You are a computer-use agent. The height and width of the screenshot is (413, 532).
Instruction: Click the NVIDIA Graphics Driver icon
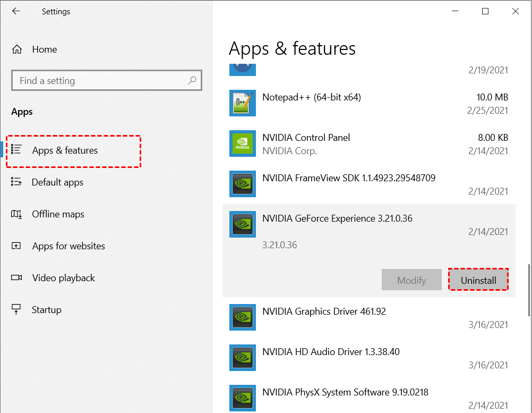point(243,317)
